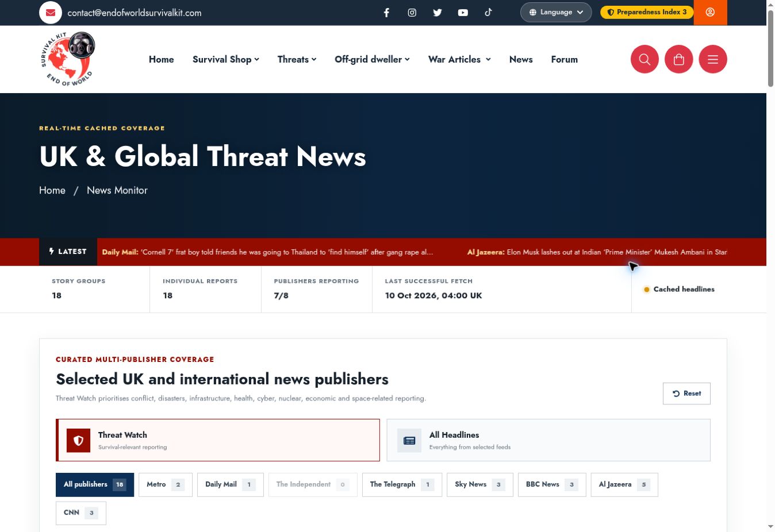The height and width of the screenshot is (532, 775).
Task: Open the red search magnifier button
Action: [644, 59]
